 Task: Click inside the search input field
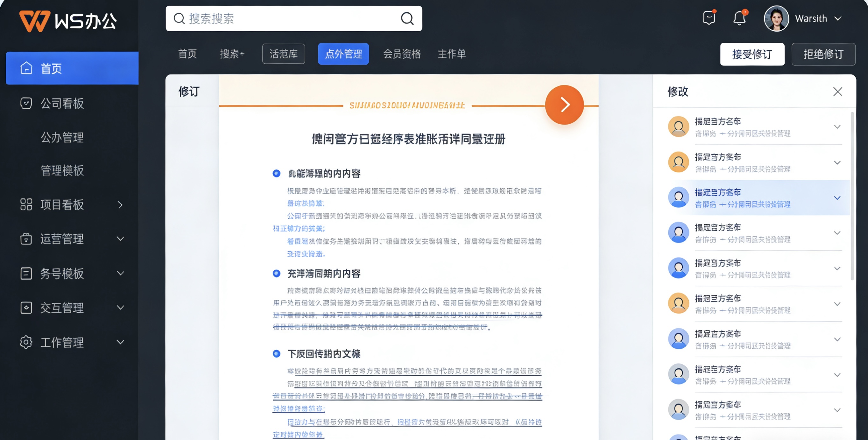tap(286, 18)
